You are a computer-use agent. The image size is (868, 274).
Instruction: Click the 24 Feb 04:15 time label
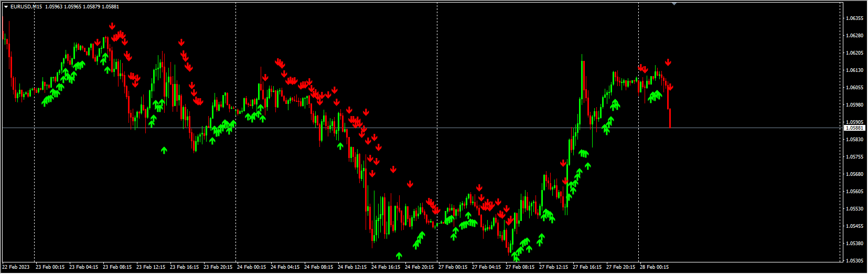[285, 267]
